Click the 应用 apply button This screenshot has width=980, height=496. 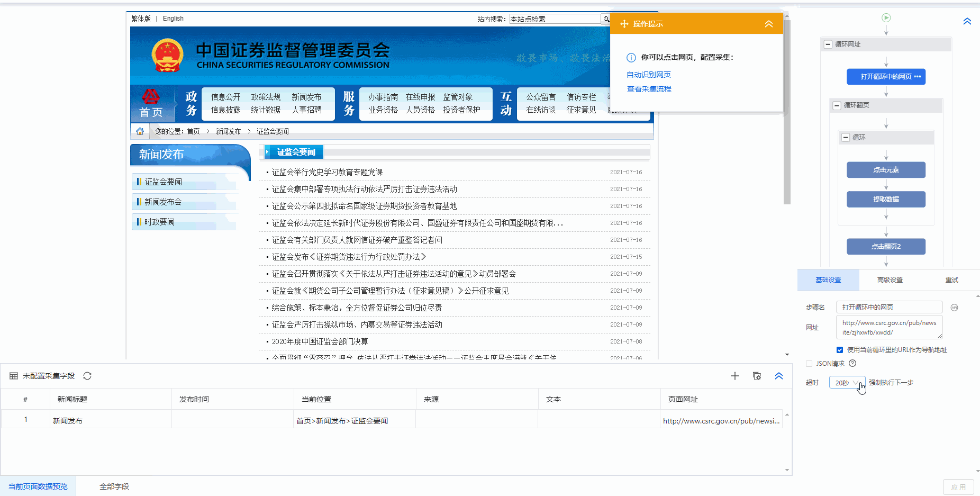coord(958,487)
